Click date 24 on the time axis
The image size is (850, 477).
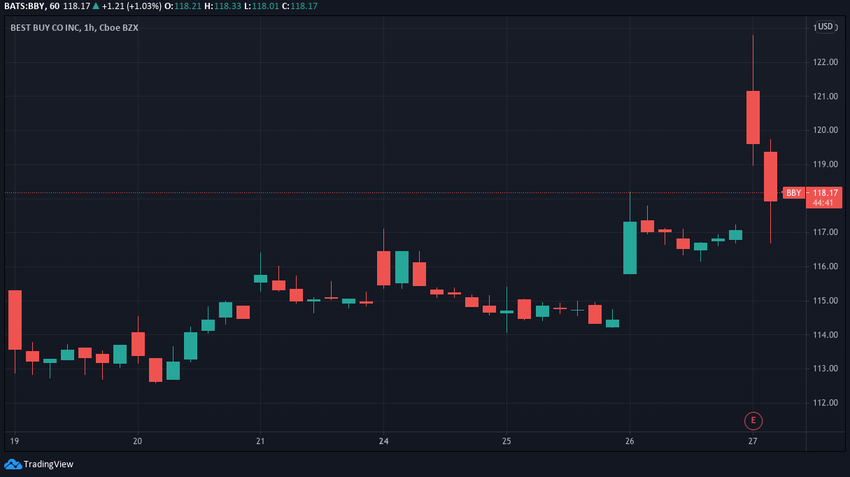pyautogui.click(x=384, y=441)
